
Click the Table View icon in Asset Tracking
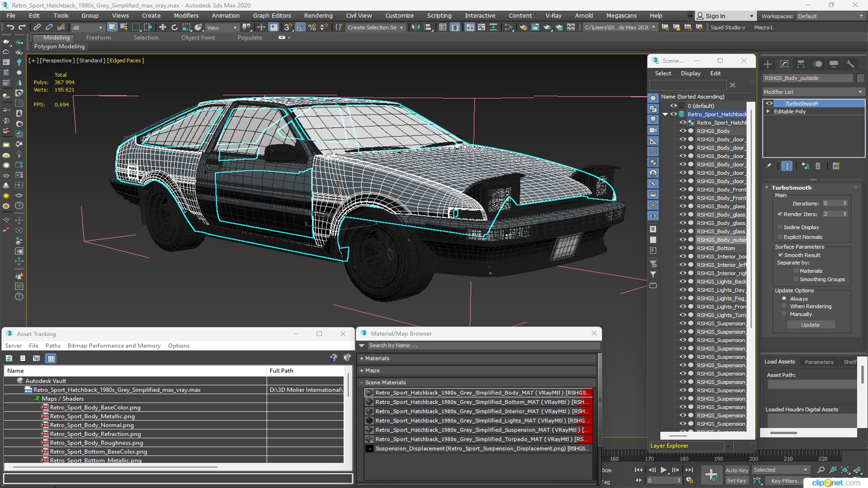coord(51,358)
